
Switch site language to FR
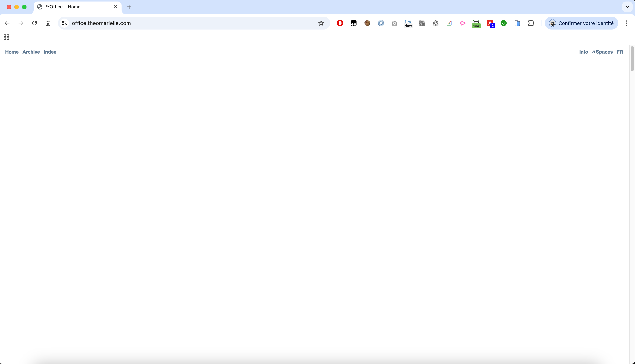(x=619, y=52)
